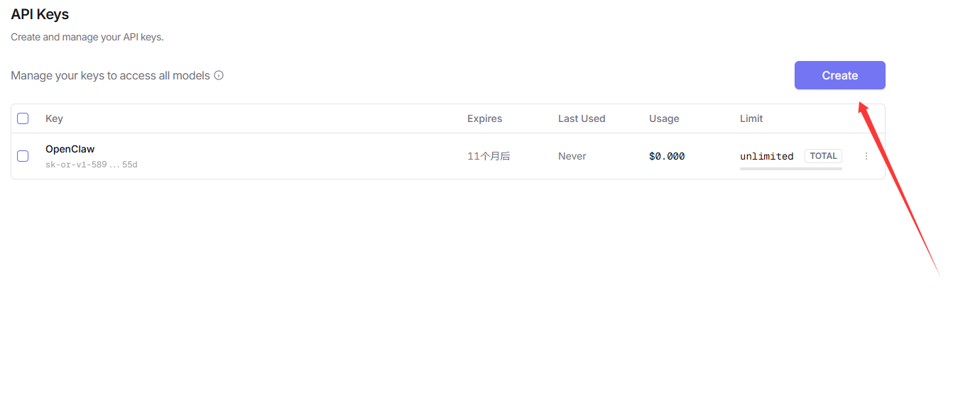
Task: Toggle the select-all keys checkbox in header
Action: tap(23, 118)
